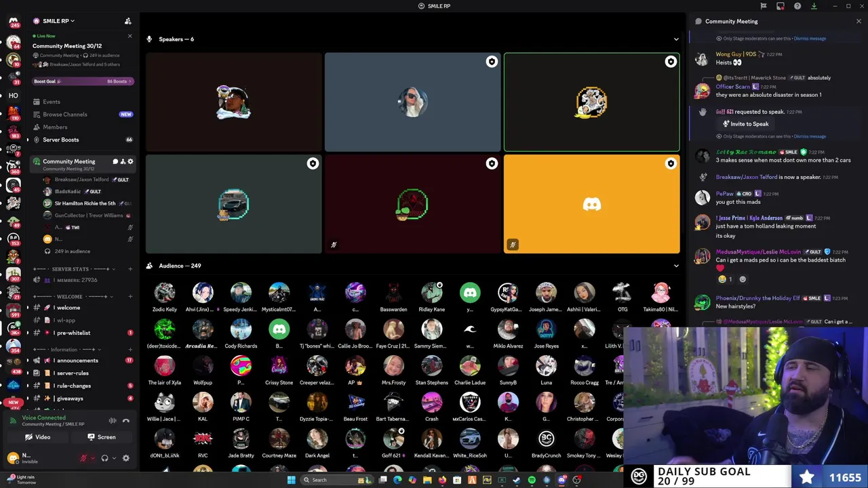868x488 pixels.
Task: Click the Invite to Speak button
Action: coord(745,124)
